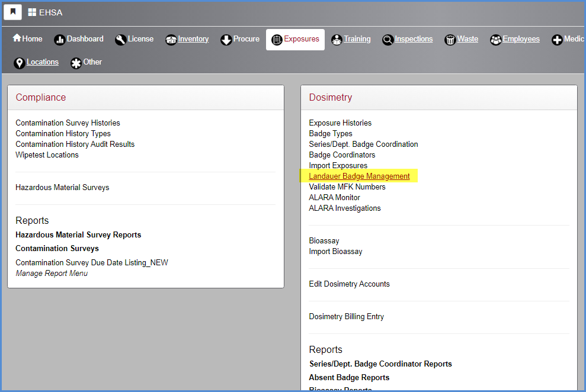Open Contamination Survey Due Date Listing_NEW
Image resolution: width=586 pixels, height=392 pixels.
92,263
